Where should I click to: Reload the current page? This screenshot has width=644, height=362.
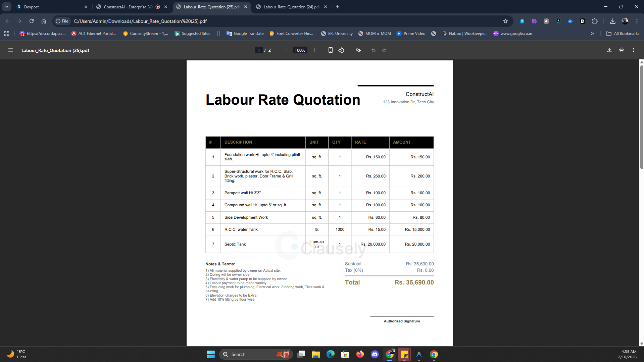32,21
